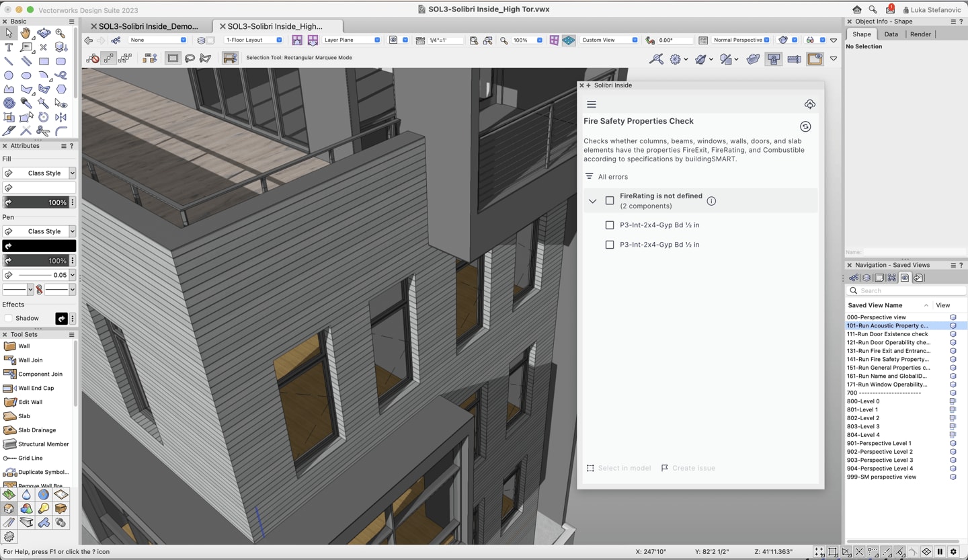Click the Solibri refresh check icon
The width and height of the screenshot is (968, 560).
coord(805,126)
